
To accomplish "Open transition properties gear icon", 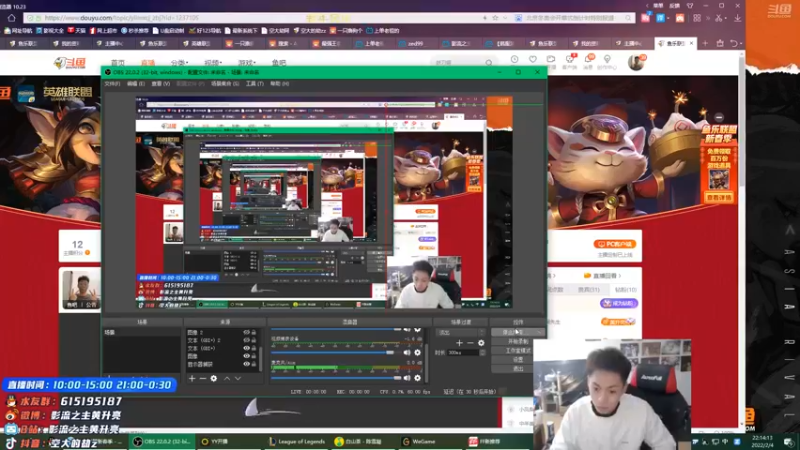I will coord(481,343).
